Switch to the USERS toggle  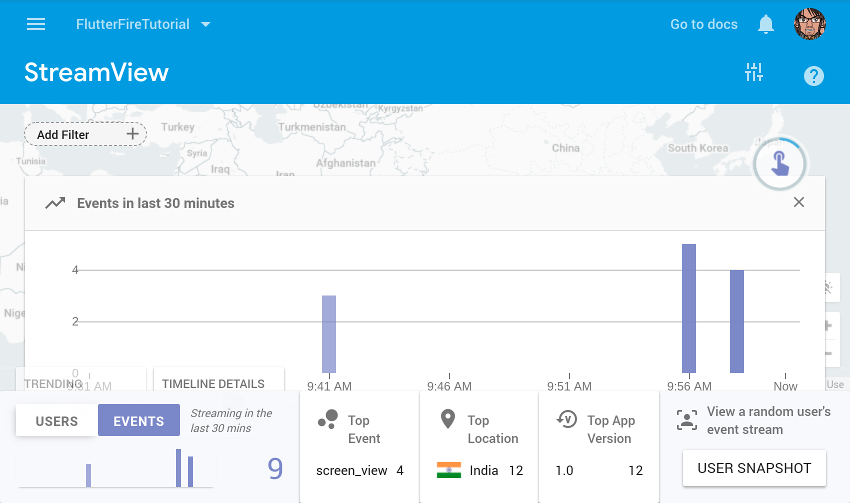pyautogui.click(x=57, y=421)
